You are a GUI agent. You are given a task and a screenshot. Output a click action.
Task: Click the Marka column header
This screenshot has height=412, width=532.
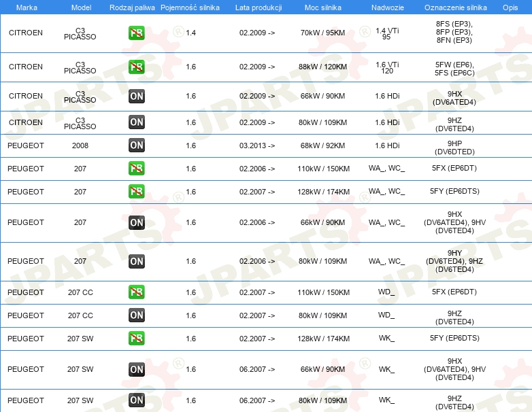27,7
